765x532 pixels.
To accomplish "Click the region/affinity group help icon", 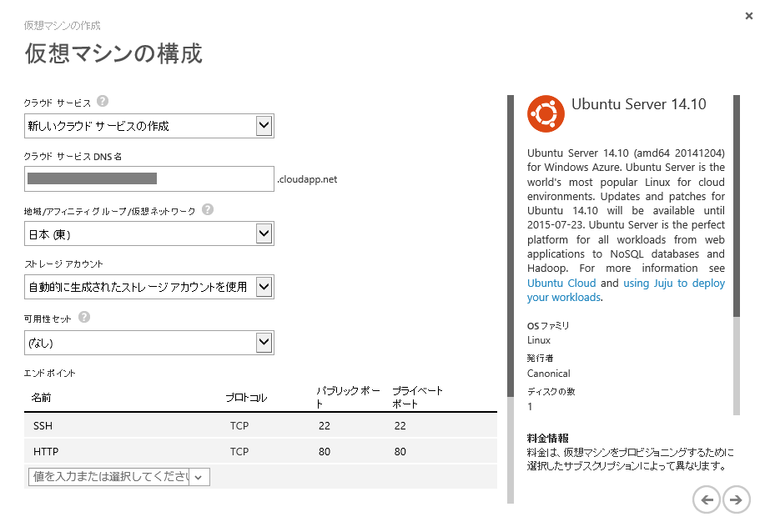I will coord(208,209).
